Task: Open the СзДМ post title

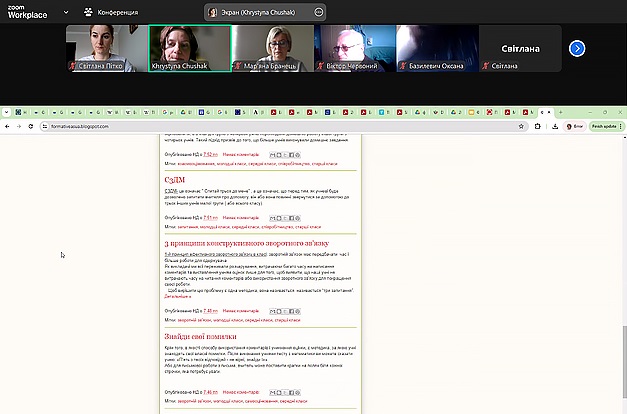Action: [176, 178]
